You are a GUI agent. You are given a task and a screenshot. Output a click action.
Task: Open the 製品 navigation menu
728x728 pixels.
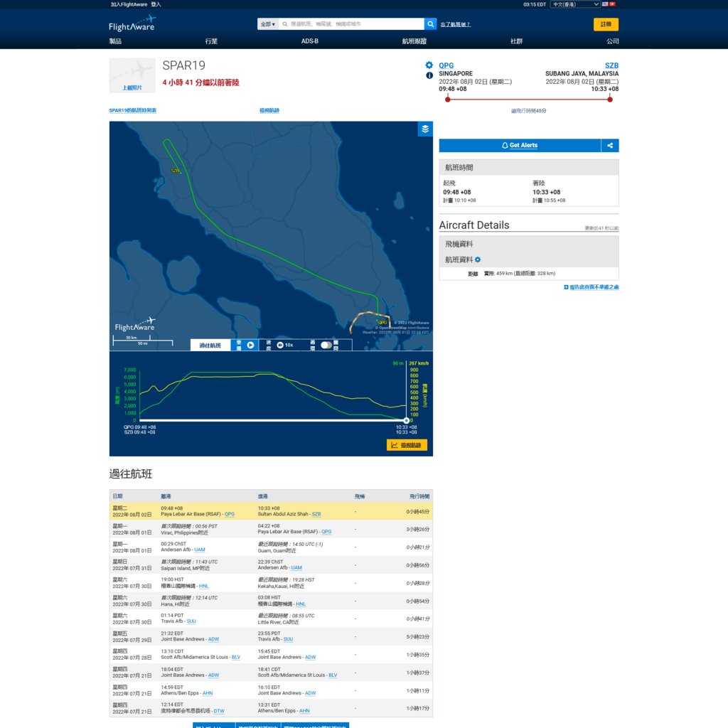tap(115, 41)
